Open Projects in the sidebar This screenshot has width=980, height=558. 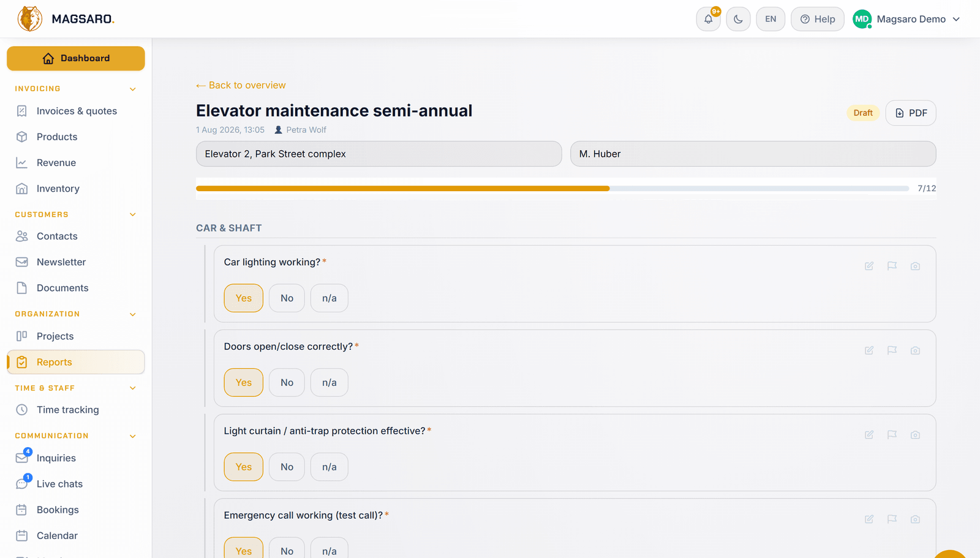tap(76, 336)
